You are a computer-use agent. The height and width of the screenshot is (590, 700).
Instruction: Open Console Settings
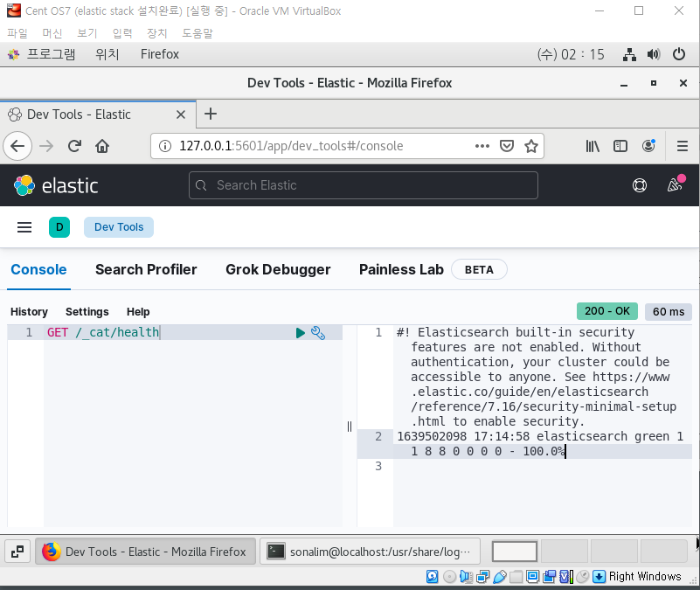[87, 312]
